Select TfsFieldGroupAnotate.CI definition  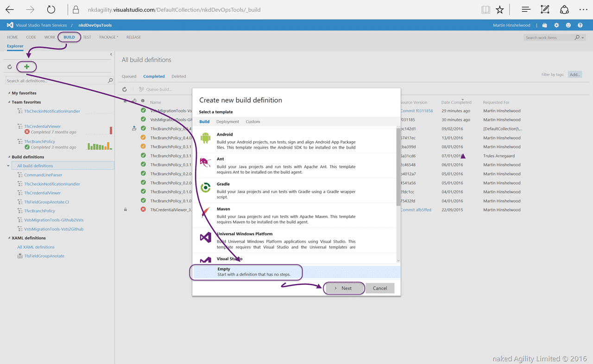[46, 202]
